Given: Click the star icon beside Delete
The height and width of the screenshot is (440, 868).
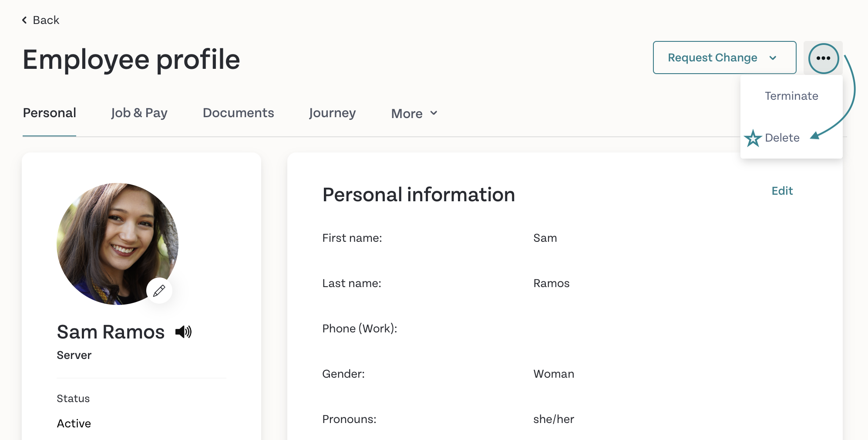Looking at the screenshot, I should [x=753, y=138].
